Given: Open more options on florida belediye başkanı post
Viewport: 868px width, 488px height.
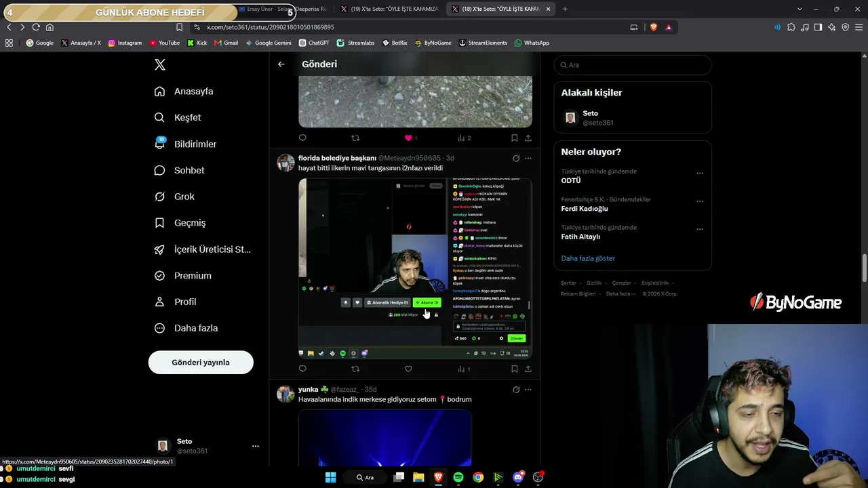Looking at the screenshot, I should point(528,159).
